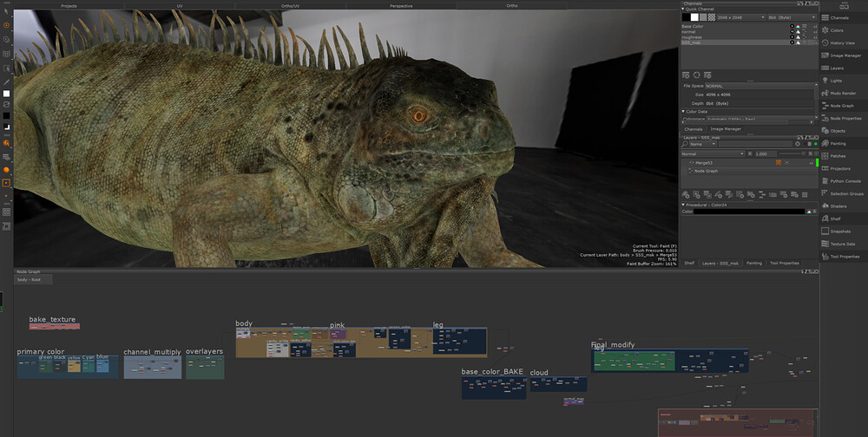Switch to the Ortho/UV view tab

(291, 5)
